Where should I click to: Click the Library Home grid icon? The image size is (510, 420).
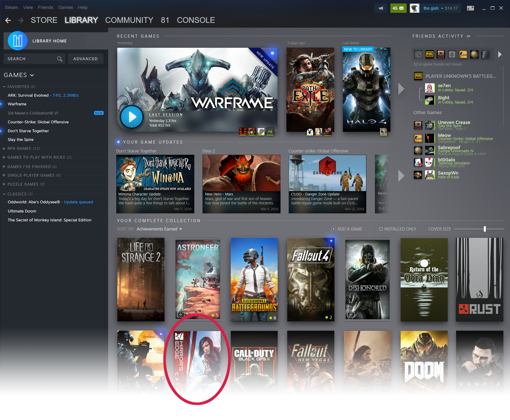[18, 41]
